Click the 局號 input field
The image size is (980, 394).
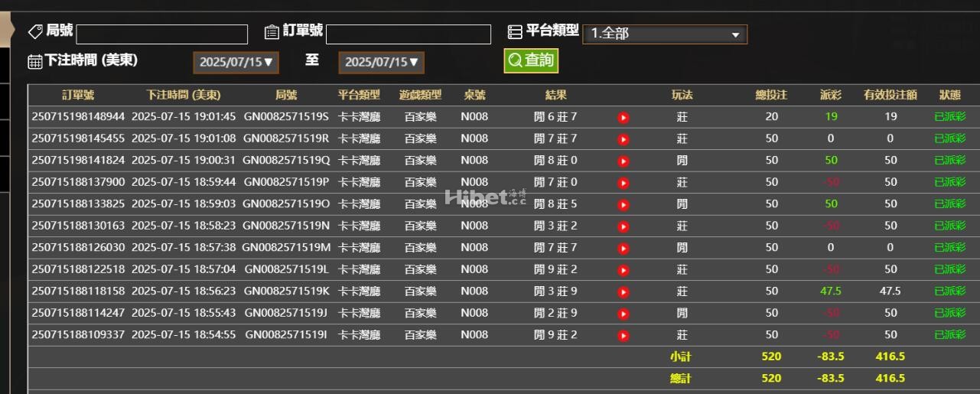tap(162, 34)
